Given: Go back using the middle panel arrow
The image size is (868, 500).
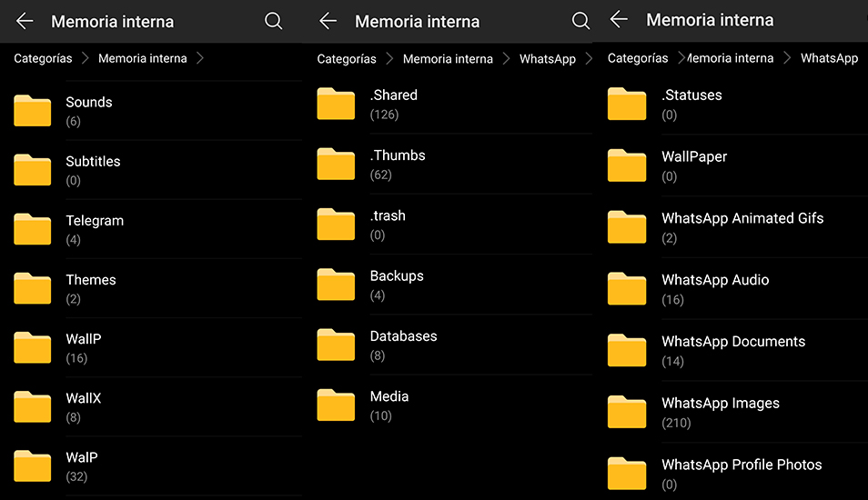Looking at the screenshot, I should [328, 22].
